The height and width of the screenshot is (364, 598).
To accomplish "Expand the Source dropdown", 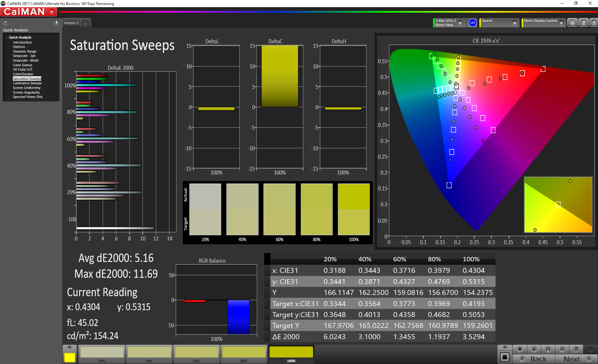I will (515, 23).
